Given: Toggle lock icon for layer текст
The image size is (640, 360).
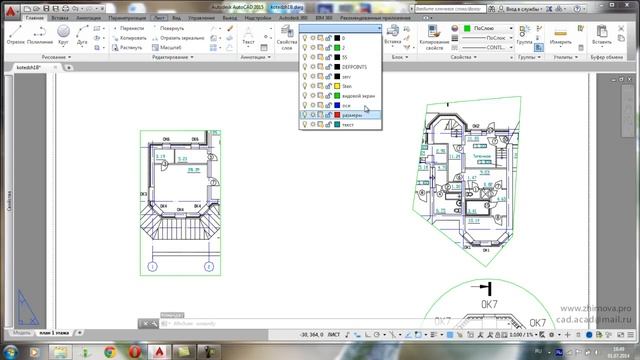Looking at the screenshot, I should [329, 124].
